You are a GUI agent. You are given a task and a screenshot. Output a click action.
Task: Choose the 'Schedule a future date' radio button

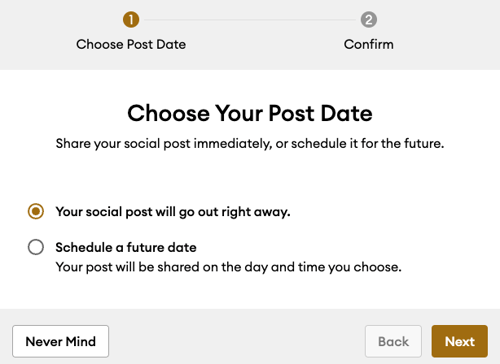coord(36,247)
